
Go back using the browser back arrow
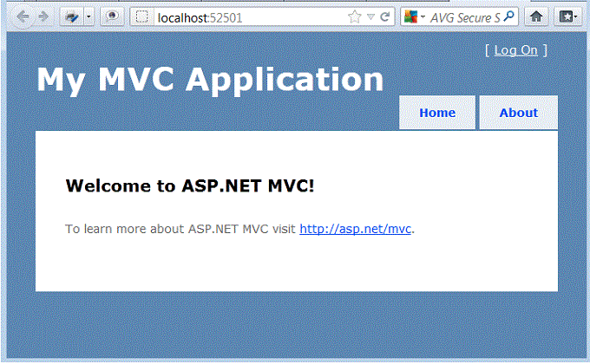click(x=23, y=17)
